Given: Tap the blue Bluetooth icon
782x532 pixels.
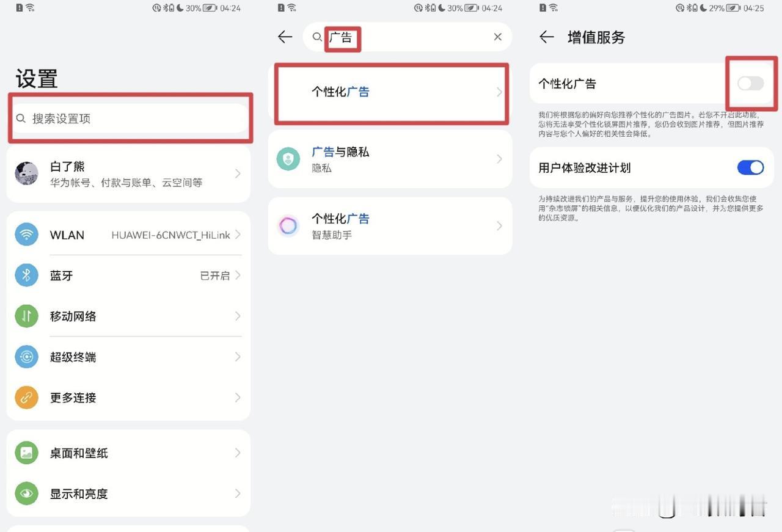Looking at the screenshot, I should click(26, 275).
